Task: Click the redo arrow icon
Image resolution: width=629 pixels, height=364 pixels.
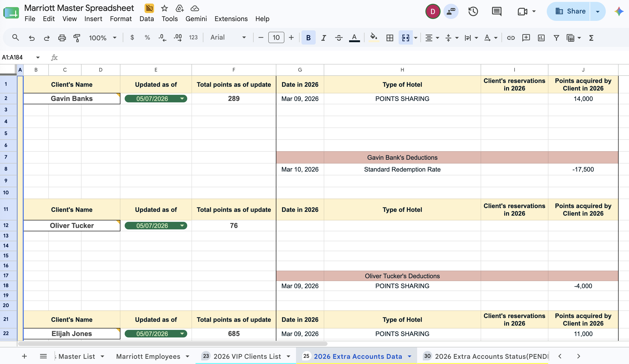Action: [x=47, y=38]
